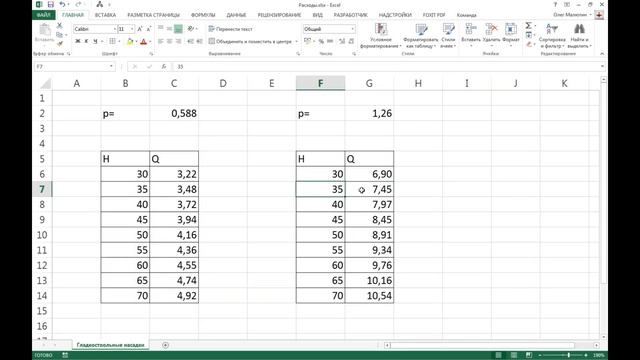Click the text Orientation icon
The height and width of the screenshot is (360, 640).
pos(190,29)
